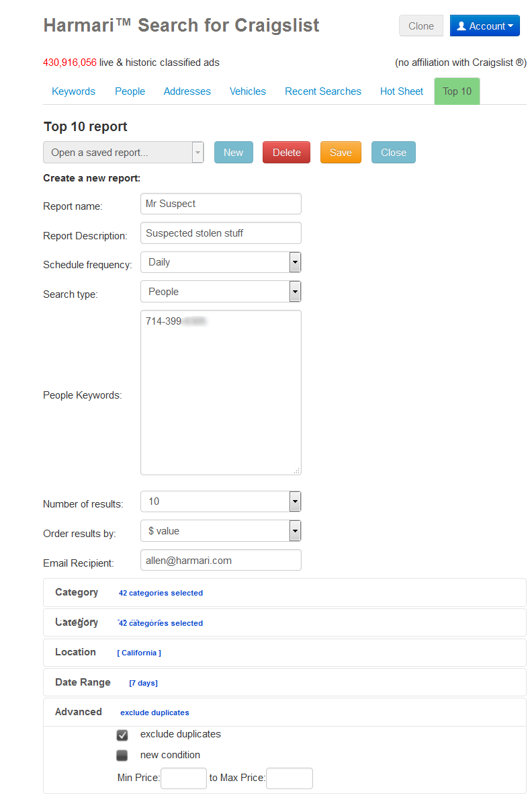Expand the Date Range section
Image resolution: width=528 pixels, height=812 pixels.
(285, 682)
